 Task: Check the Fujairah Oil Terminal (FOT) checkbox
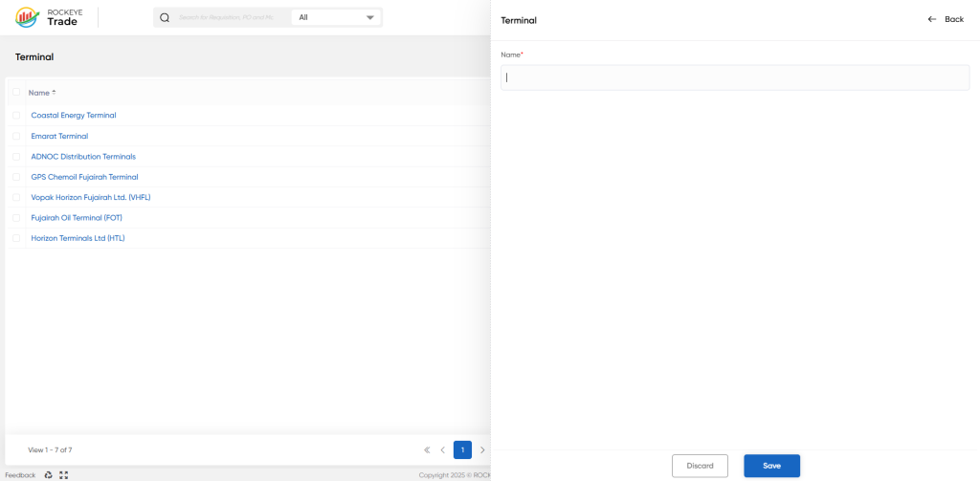tap(16, 217)
